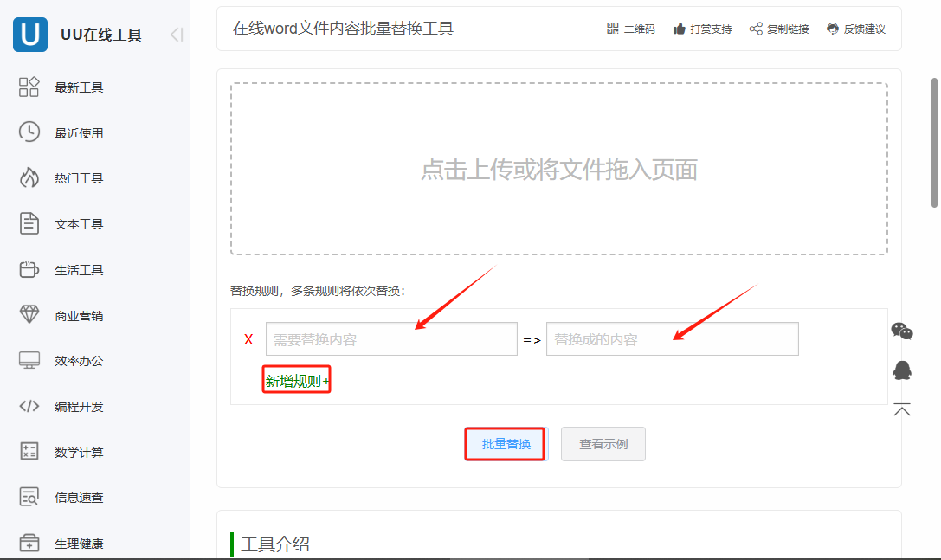The height and width of the screenshot is (560, 941).
Task: Open the 生活工具 category
Action: pos(29,269)
